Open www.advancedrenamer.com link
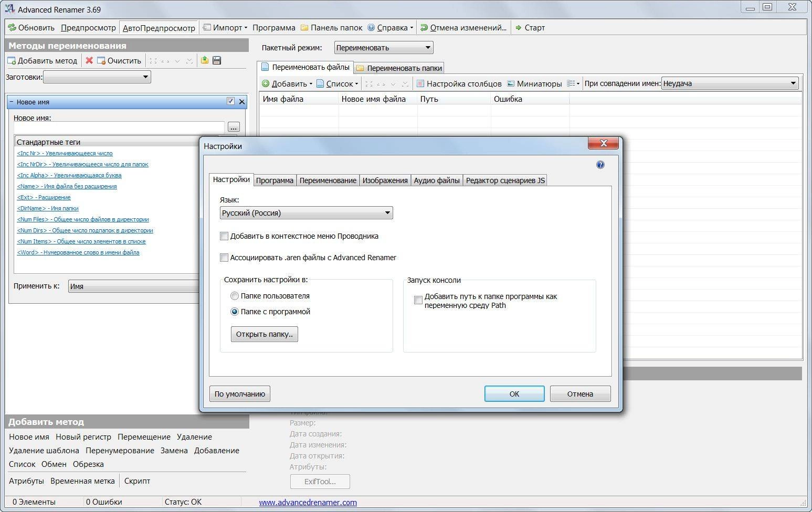Viewport: 812px width, 512px height. coord(308,502)
